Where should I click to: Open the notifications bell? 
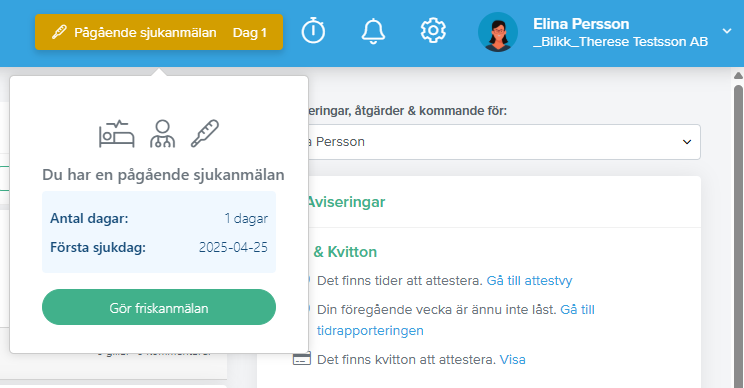373,31
